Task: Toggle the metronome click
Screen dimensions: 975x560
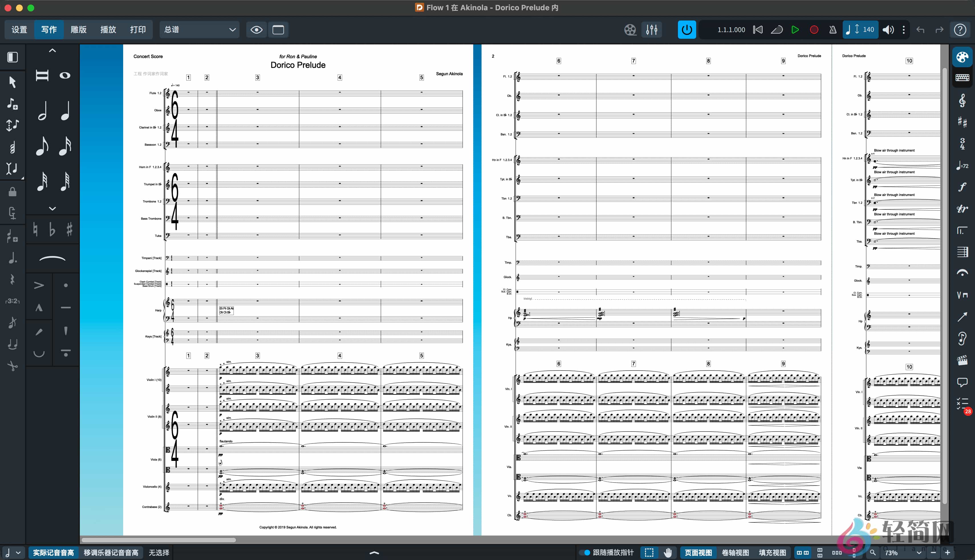Action: click(x=832, y=30)
